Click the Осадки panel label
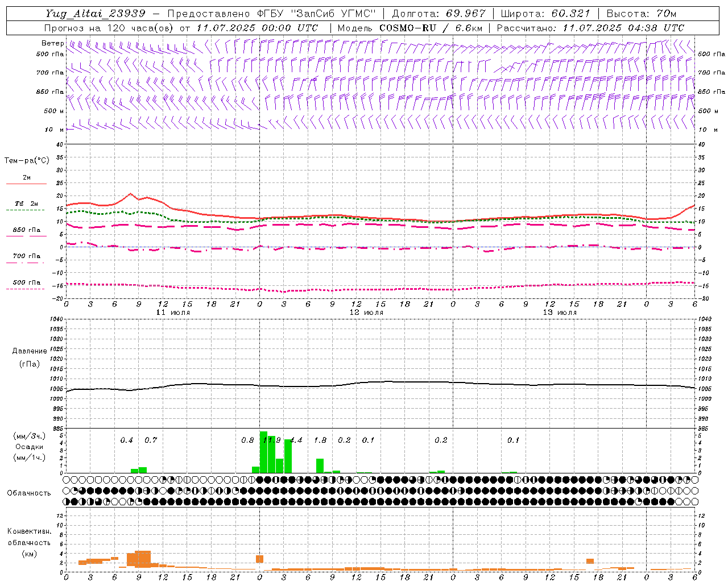The height and width of the screenshot is (582, 728). coord(29,447)
